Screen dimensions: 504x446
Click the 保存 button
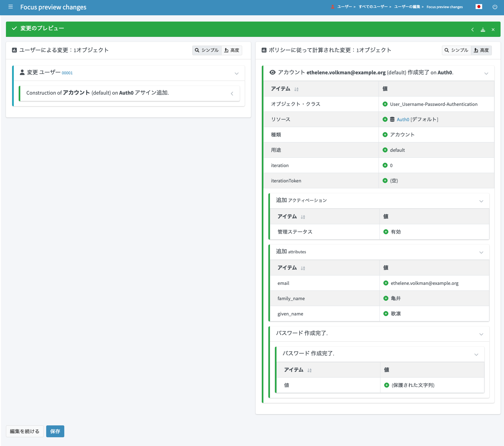click(x=55, y=431)
